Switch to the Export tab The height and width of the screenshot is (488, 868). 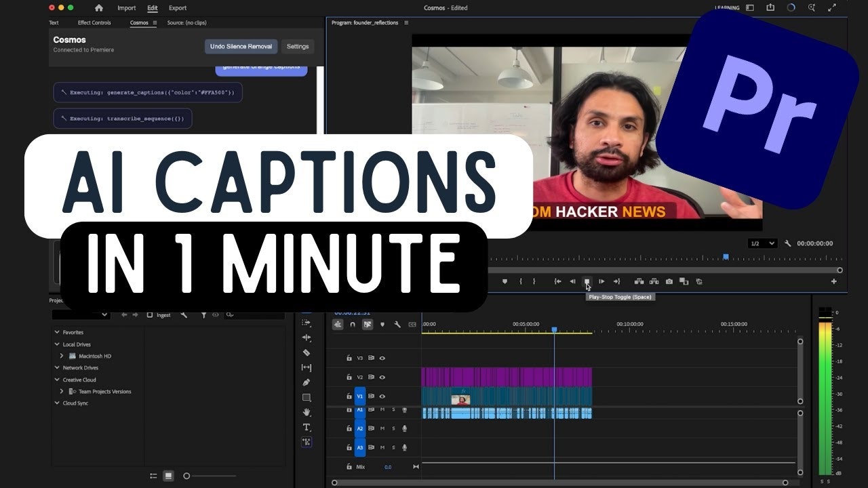pyautogui.click(x=178, y=8)
